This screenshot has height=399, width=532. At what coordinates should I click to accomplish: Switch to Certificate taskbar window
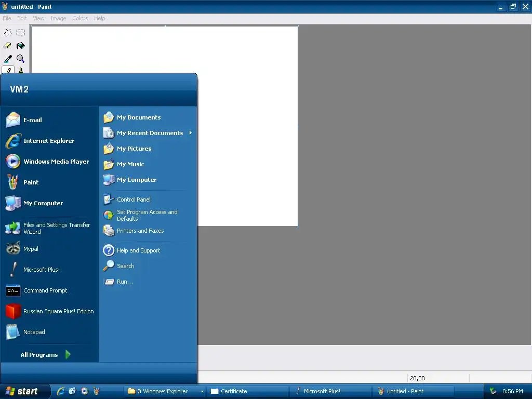[x=248, y=391]
